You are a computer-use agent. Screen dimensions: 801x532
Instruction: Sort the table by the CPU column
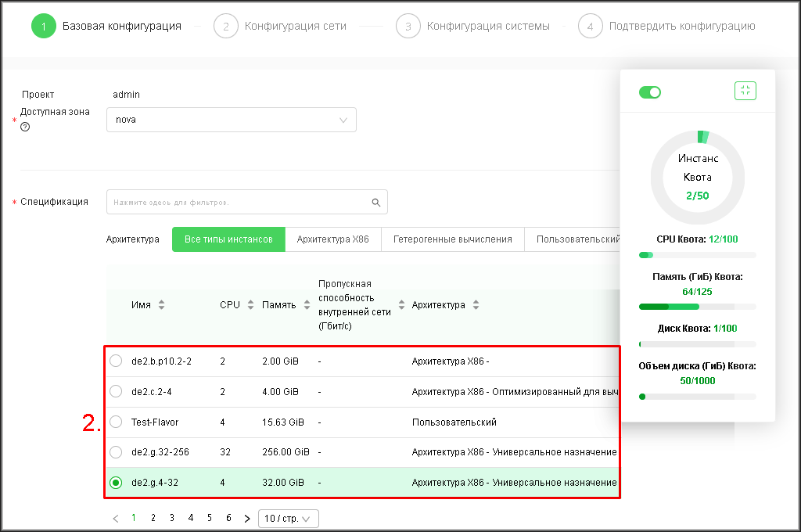pyautogui.click(x=250, y=305)
